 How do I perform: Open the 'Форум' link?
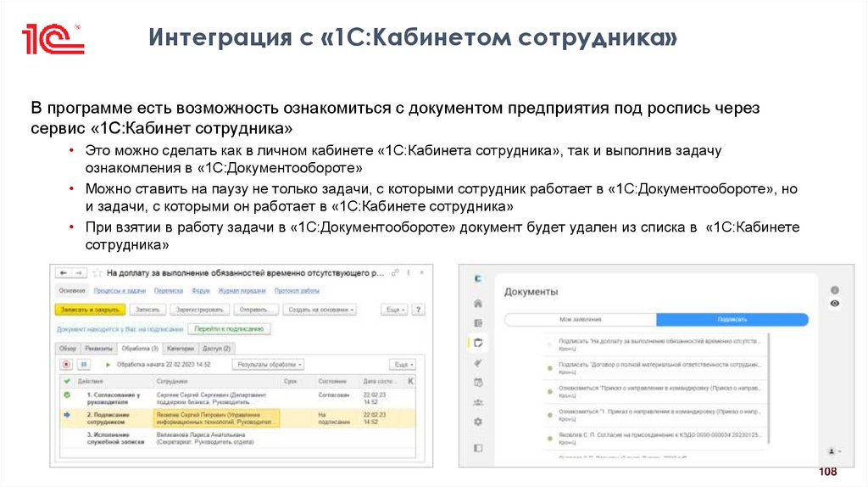click(x=200, y=291)
